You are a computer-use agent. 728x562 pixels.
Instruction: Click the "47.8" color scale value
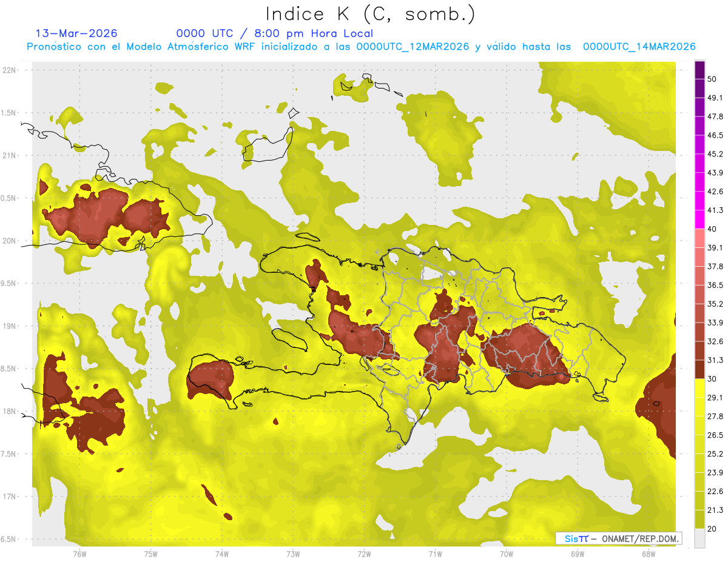715,116
